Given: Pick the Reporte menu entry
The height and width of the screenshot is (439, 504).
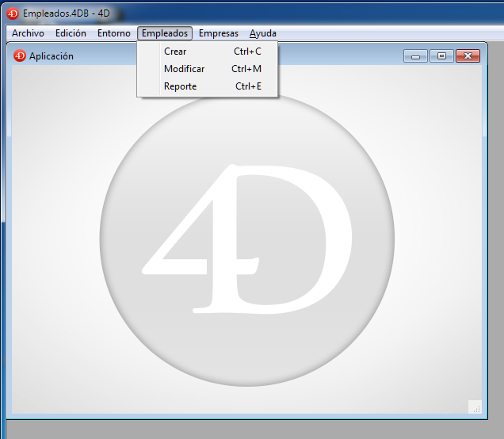Looking at the screenshot, I should click(180, 86).
